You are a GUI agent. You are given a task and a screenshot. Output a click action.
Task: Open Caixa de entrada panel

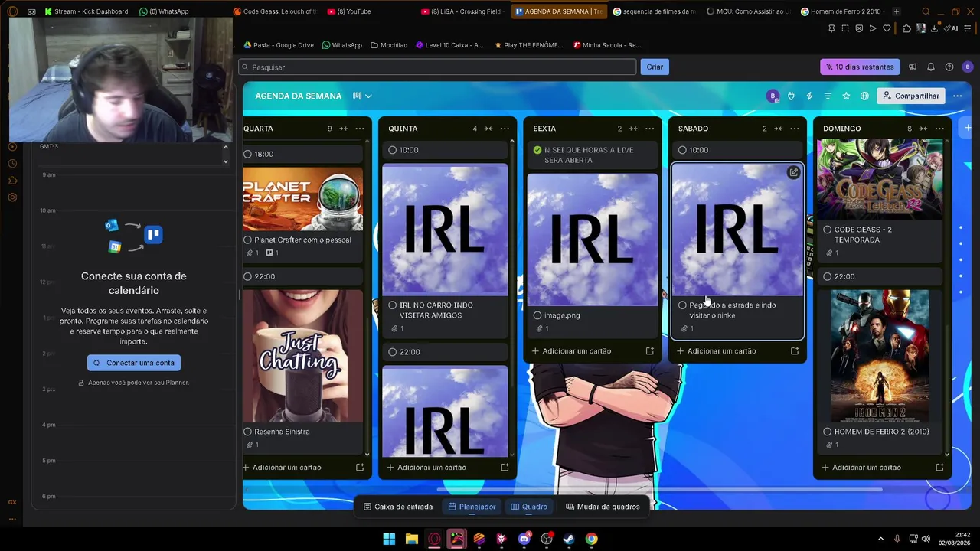click(x=398, y=507)
